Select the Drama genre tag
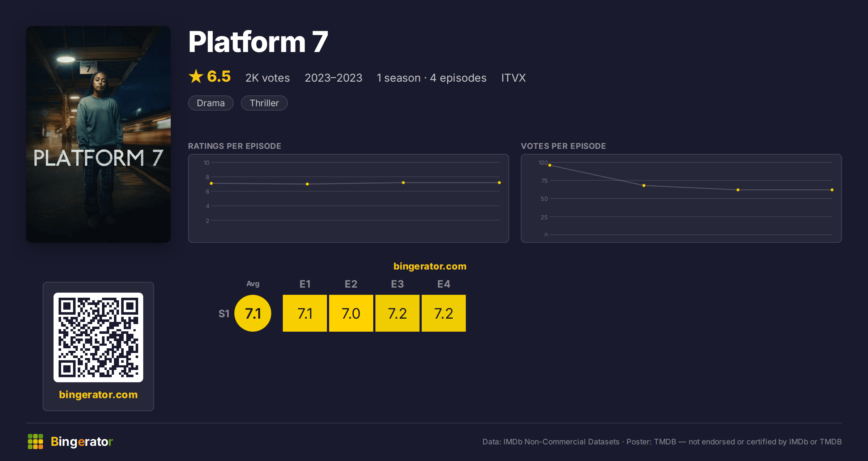868x461 pixels. tap(211, 103)
